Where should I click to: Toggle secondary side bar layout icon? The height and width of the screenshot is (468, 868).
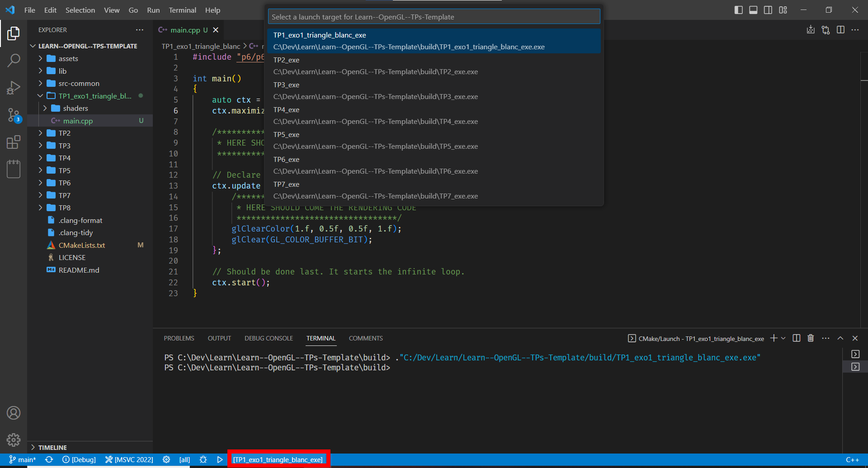point(768,10)
